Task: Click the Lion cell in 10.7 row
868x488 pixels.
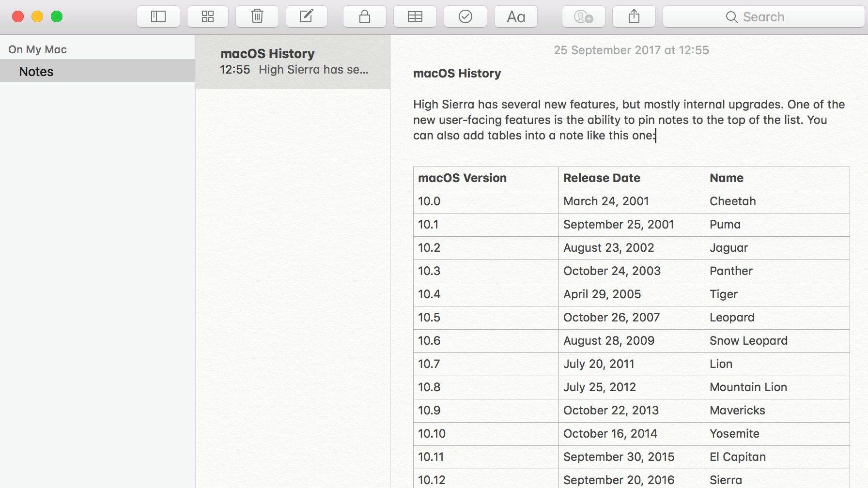Action: click(777, 364)
